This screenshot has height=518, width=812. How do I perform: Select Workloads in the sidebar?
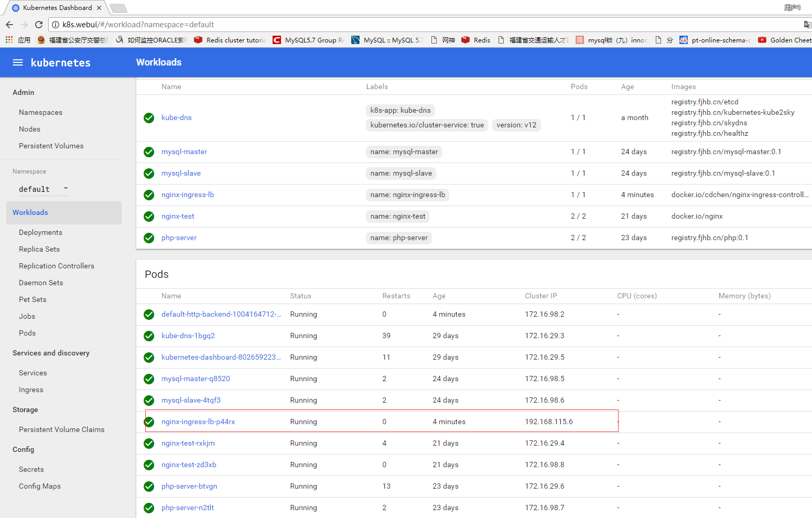[64, 212]
